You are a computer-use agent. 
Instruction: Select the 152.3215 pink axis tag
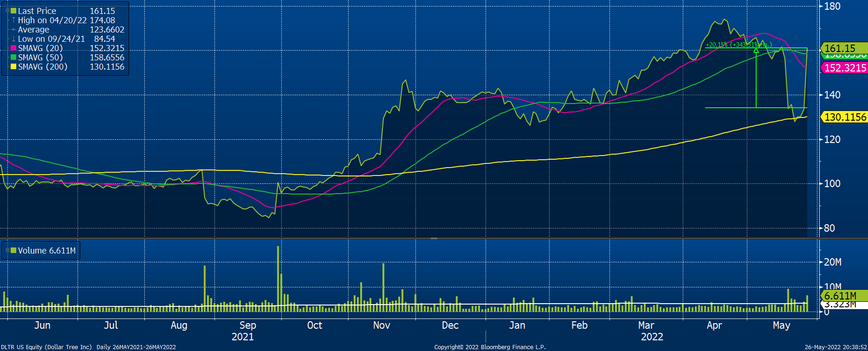(844, 68)
